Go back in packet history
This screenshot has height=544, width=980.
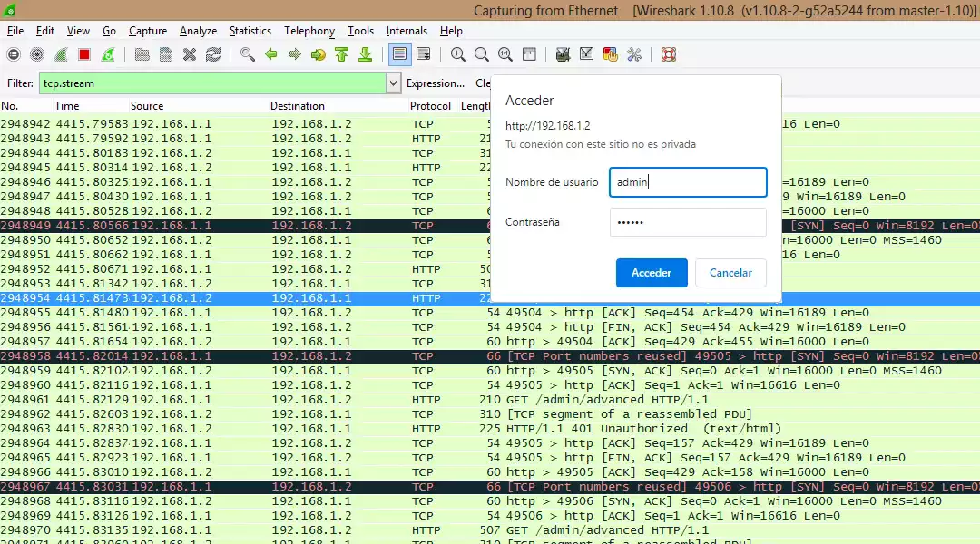tap(271, 55)
